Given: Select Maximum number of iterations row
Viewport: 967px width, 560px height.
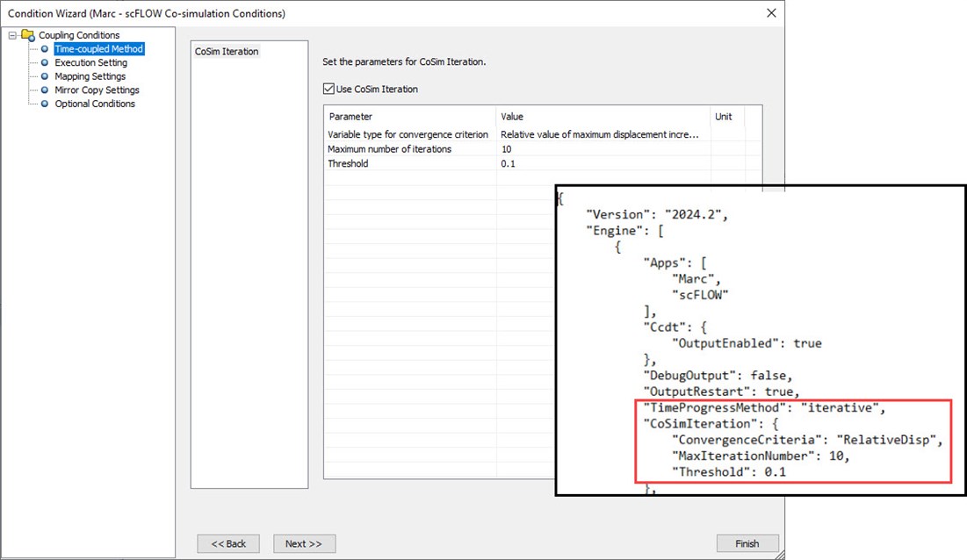Looking at the screenshot, I should [543, 149].
